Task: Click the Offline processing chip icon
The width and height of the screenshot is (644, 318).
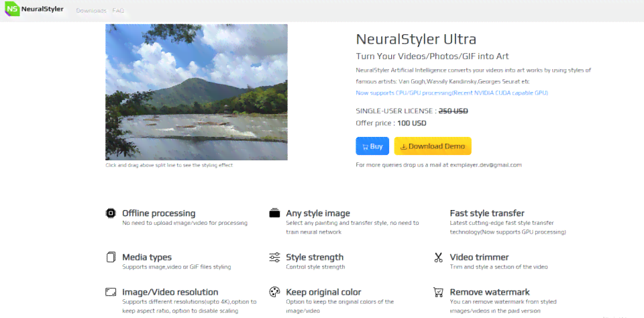Action: pyautogui.click(x=111, y=213)
